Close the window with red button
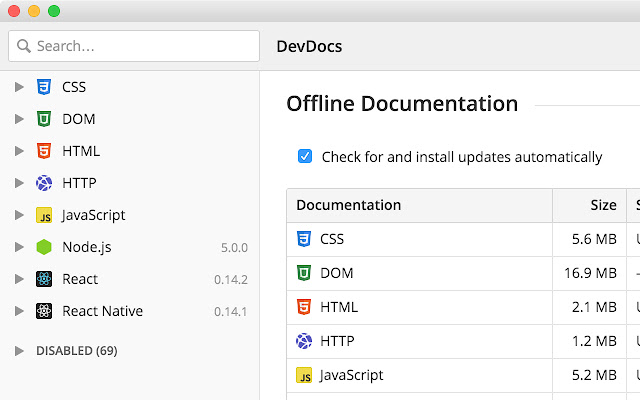Image resolution: width=640 pixels, height=400 pixels. pos(14,11)
